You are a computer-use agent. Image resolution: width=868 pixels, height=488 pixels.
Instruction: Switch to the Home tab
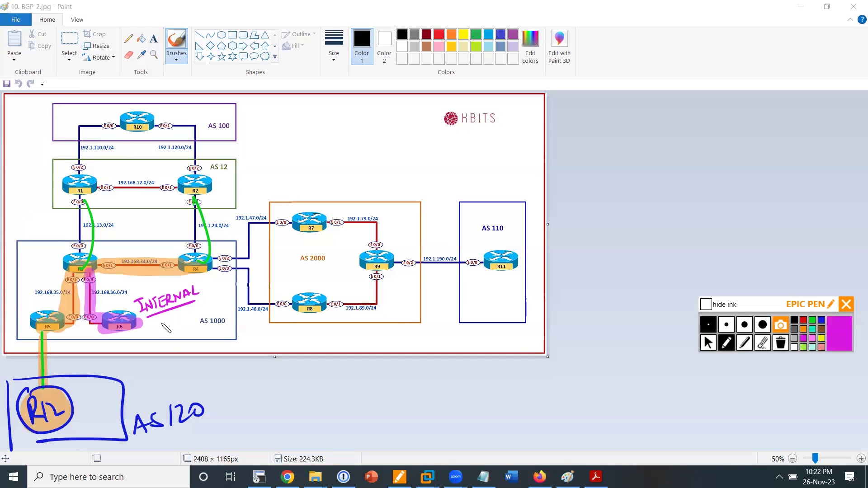pos(47,20)
